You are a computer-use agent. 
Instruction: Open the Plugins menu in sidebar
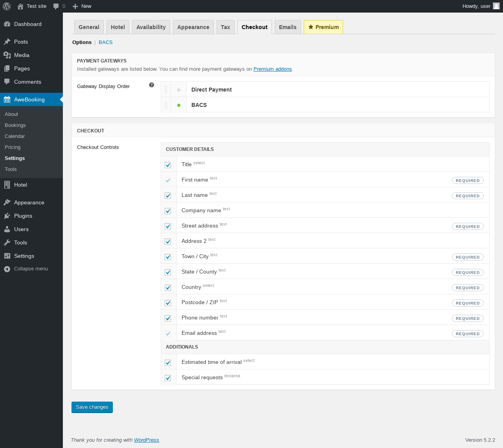[x=23, y=216]
